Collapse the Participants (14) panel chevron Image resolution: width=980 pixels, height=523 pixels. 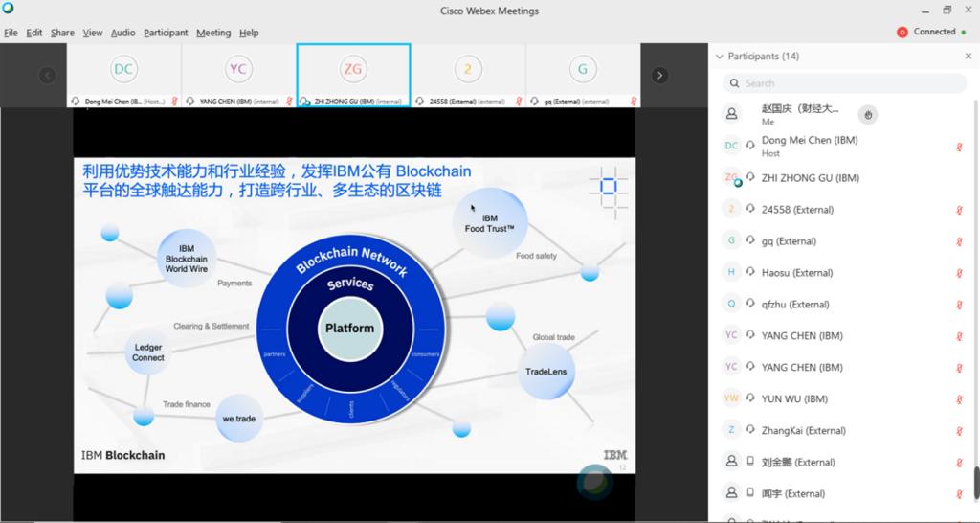click(720, 57)
